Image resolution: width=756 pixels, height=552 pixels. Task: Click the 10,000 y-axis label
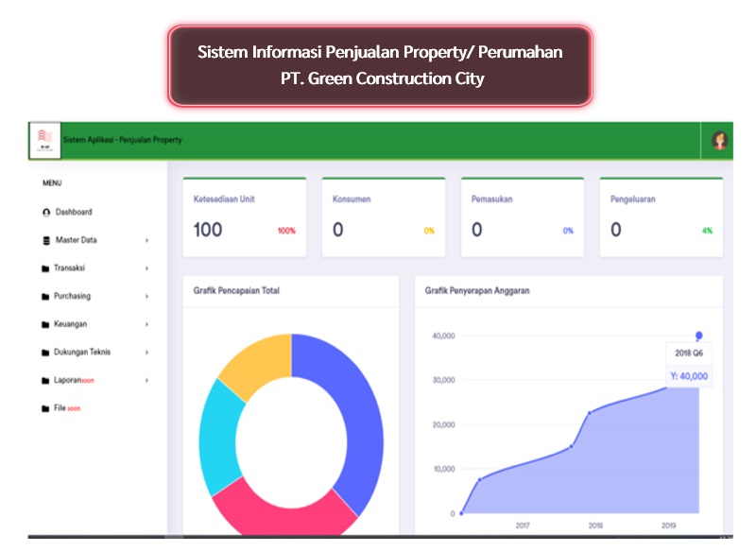[444, 469]
